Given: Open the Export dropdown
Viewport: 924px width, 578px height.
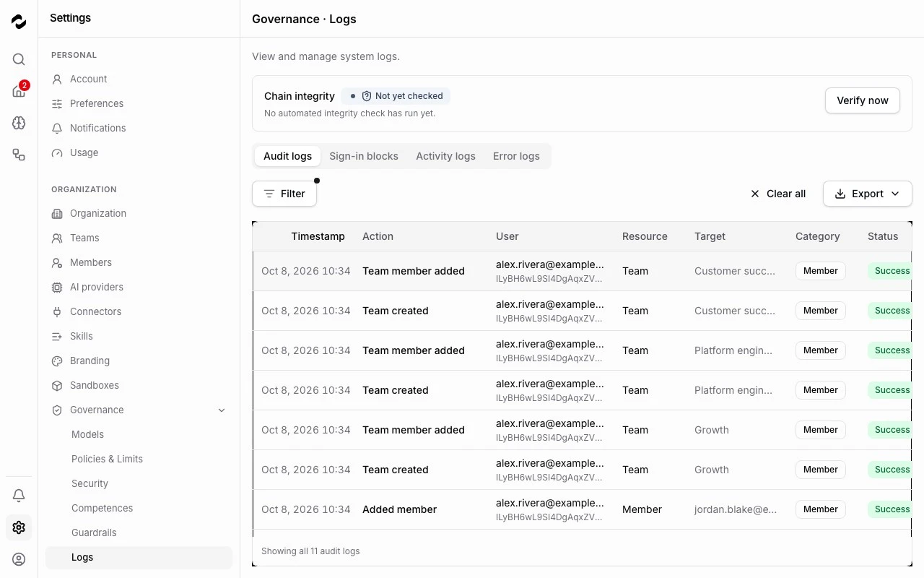Looking at the screenshot, I should coord(868,194).
